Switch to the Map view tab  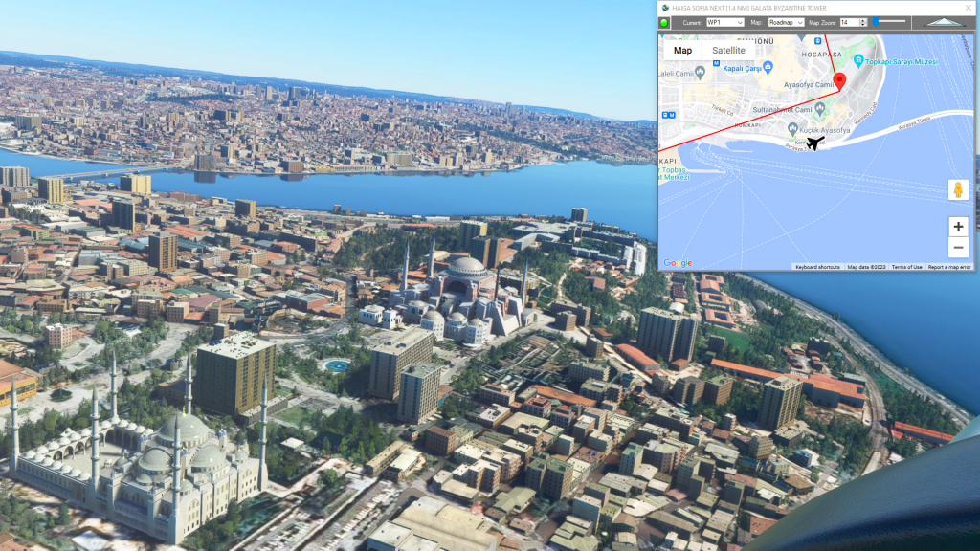pos(682,51)
